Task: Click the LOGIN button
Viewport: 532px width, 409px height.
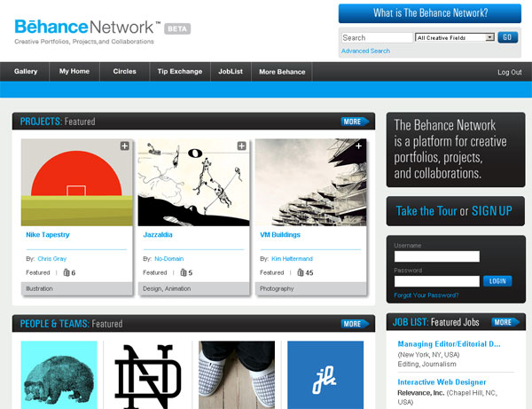Action: coord(497,281)
